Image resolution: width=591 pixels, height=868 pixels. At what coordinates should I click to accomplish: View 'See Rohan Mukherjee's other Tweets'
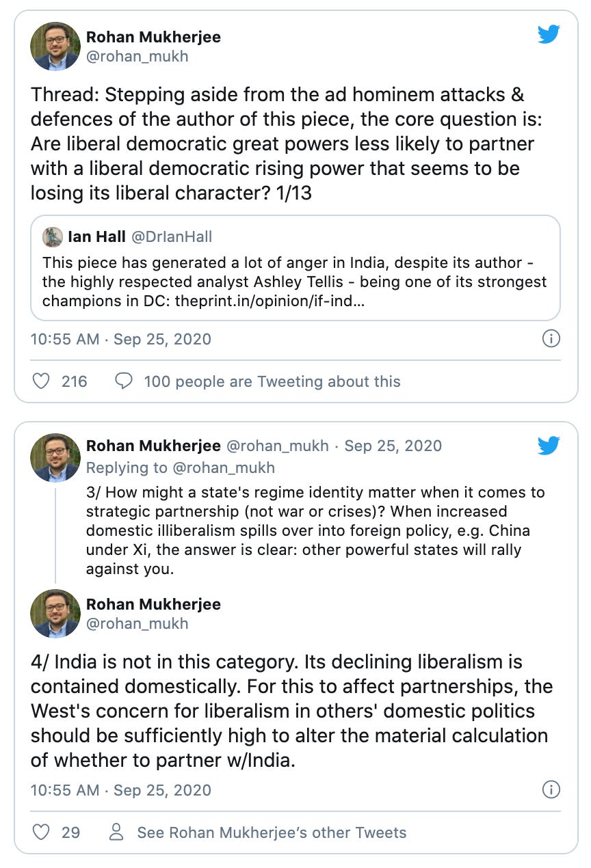click(272, 832)
